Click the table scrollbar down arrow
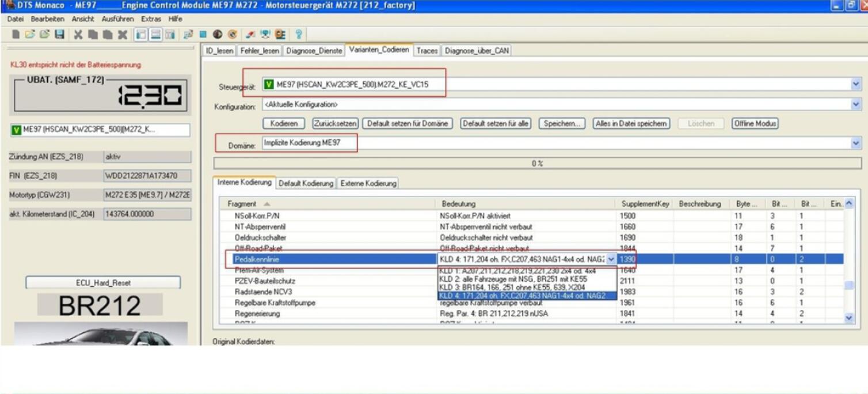 pyautogui.click(x=849, y=318)
